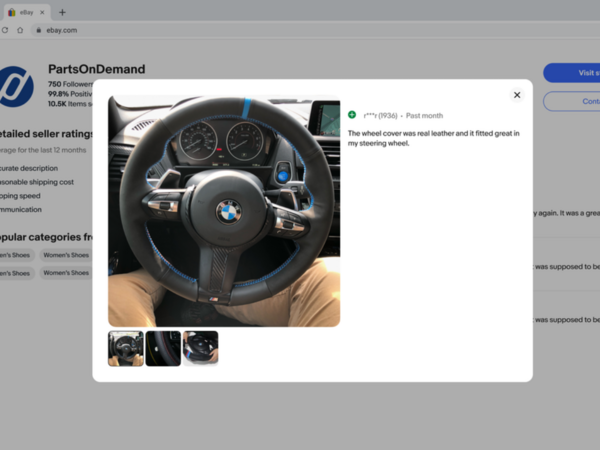The height and width of the screenshot is (450, 600).
Task: Click the lock icon in the address bar
Action: [x=39, y=30]
